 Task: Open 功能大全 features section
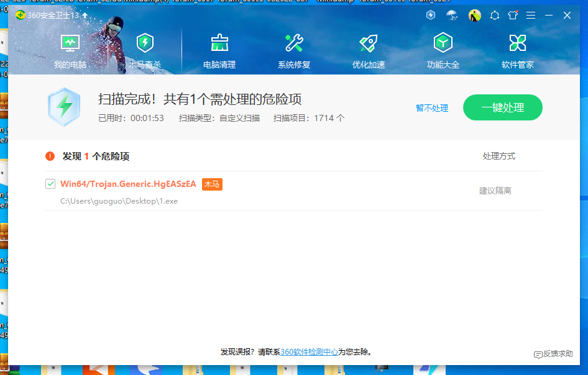(443, 52)
